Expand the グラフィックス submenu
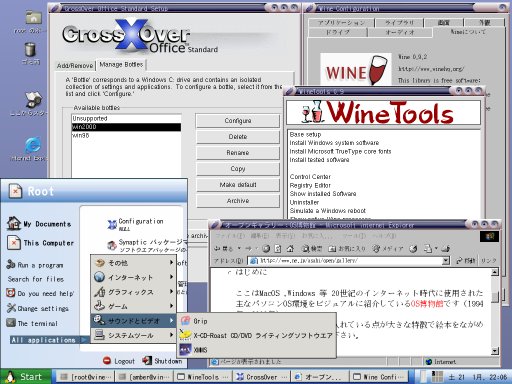The image size is (512, 384). coord(134,292)
